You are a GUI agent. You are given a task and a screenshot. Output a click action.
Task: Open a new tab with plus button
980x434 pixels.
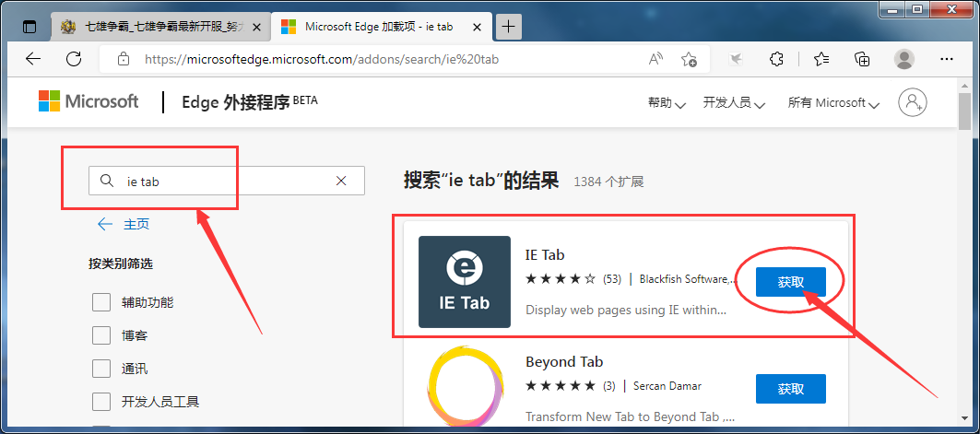(x=509, y=26)
